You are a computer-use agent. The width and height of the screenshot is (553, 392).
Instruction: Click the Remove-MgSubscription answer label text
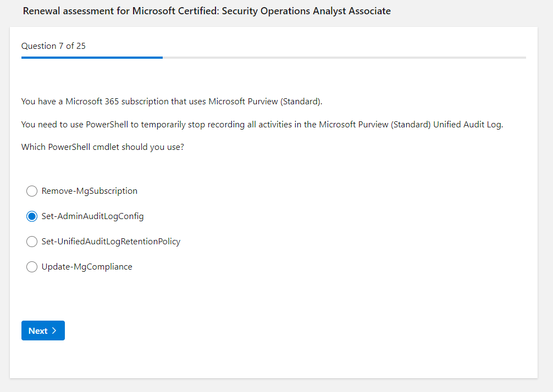(x=89, y=191)
